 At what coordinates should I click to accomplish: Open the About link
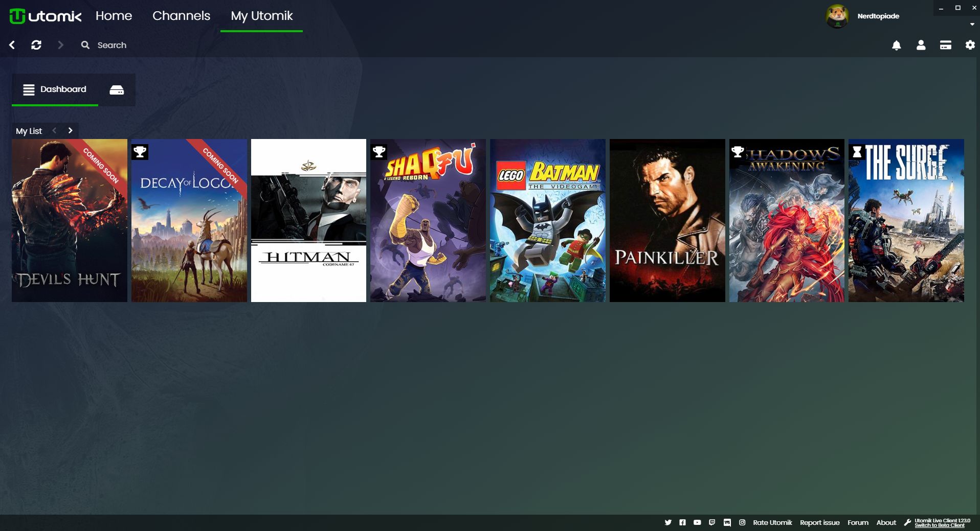click(x=886, y=522)
